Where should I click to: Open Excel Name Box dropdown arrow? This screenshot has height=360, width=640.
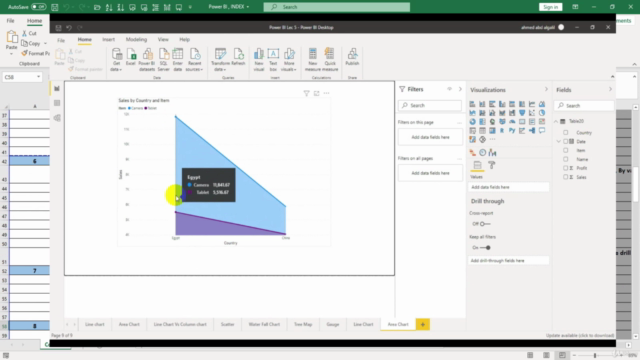[x=38, y=77]
